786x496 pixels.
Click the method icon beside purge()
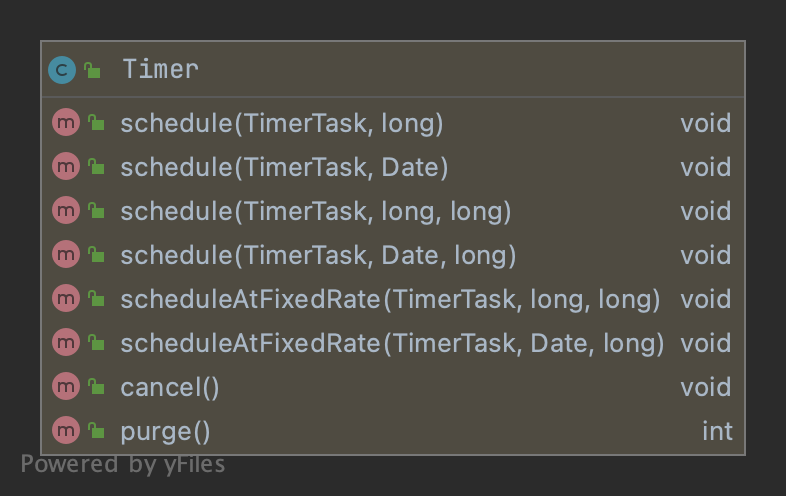pyautogui.click(x=65, y=431)
